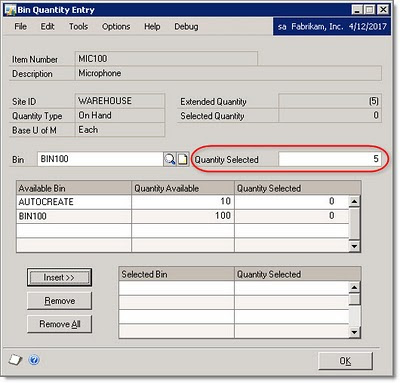Screen dimensions: 400x383
Task: Open the Debug menu
Action: (186, 26)
